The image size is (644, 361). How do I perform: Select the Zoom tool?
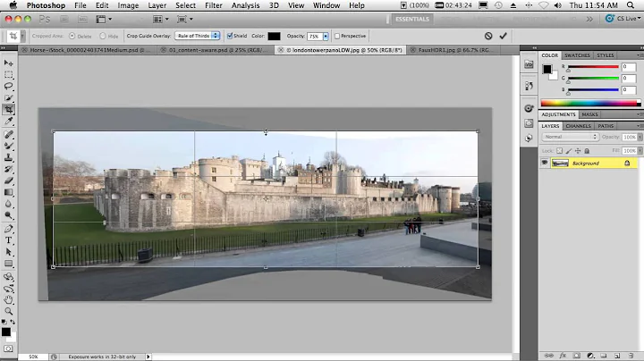[8, 311]
